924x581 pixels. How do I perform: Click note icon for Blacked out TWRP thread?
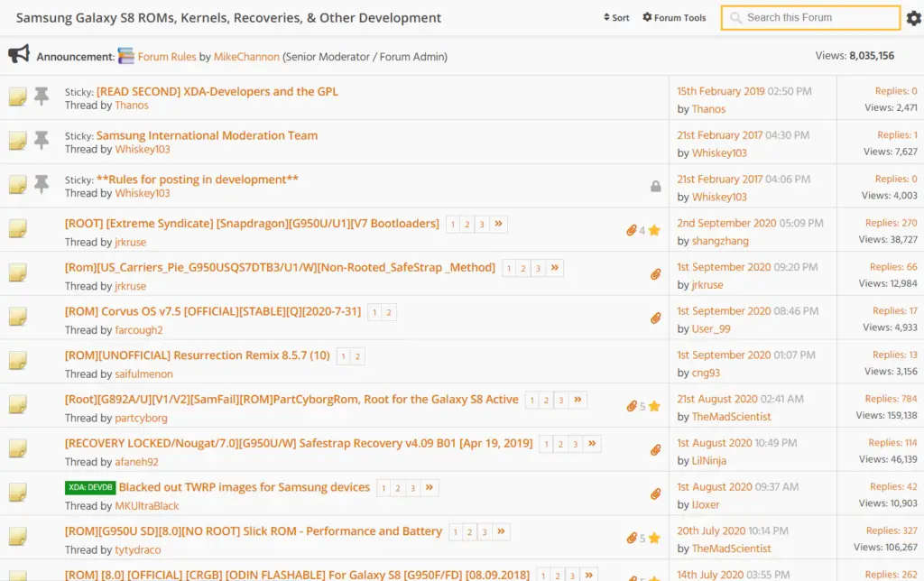(x=18, y=493)
